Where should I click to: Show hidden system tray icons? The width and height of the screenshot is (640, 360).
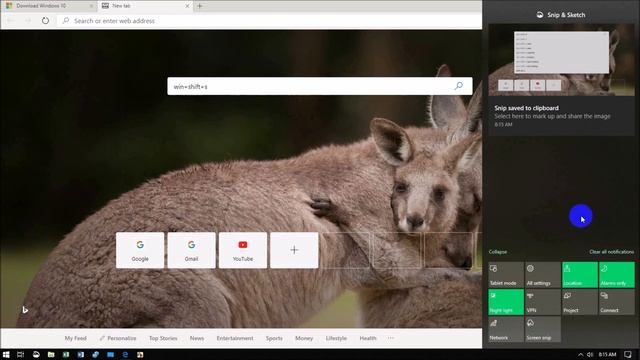580,354
